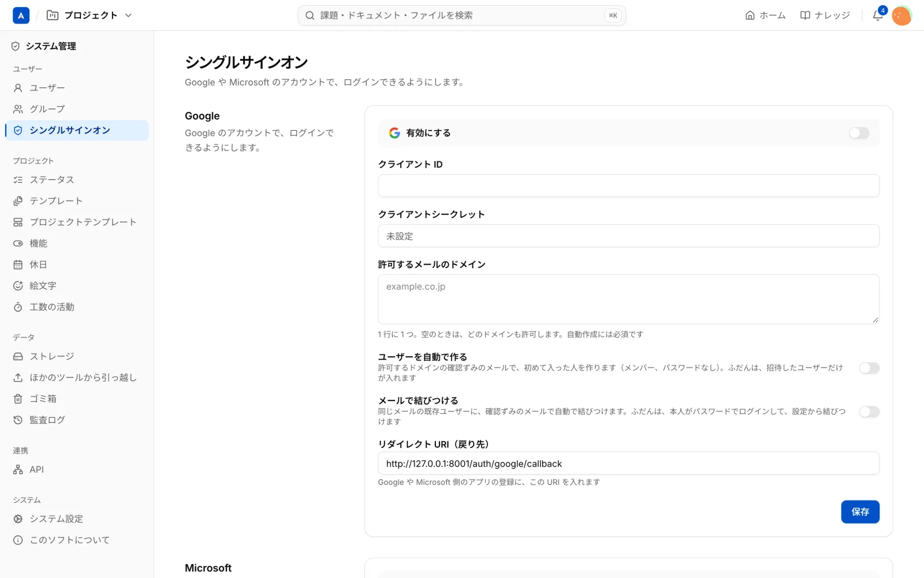Screen dimensions: 924x578
Task: Select ユーザー in the sidebar
Action: click(77, 88)
